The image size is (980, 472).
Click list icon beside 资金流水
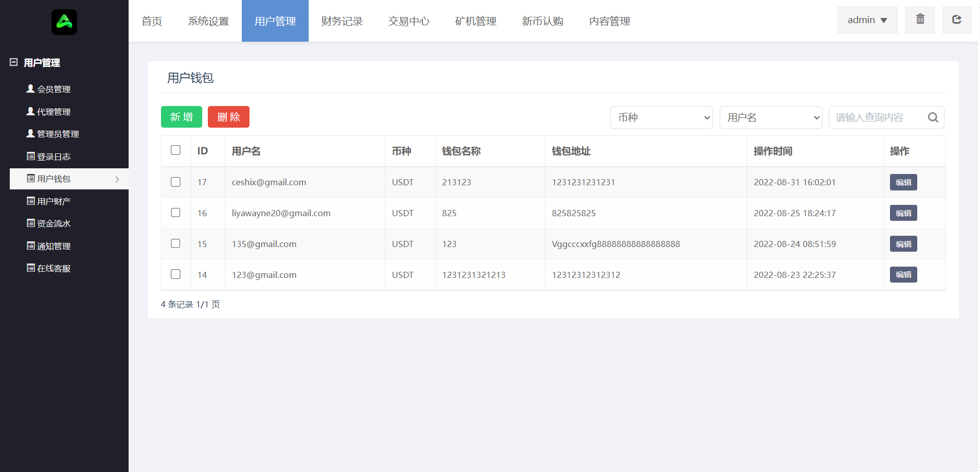[x=31, y=223]
